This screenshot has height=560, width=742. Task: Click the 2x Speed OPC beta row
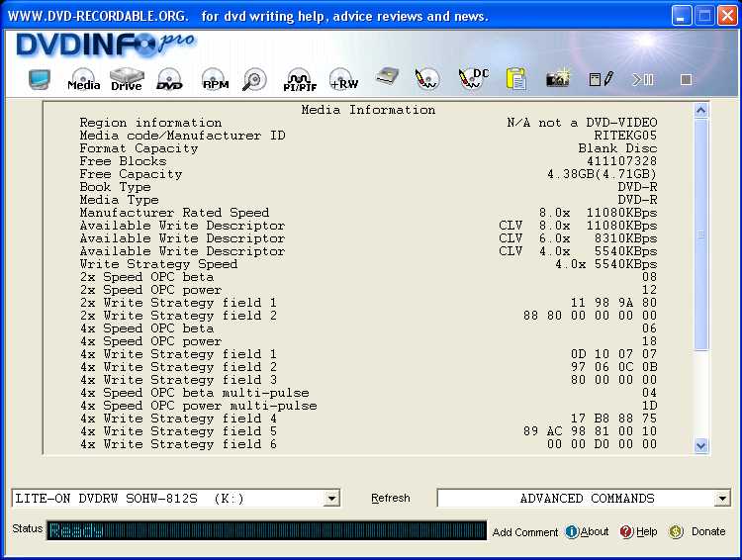[368, 277]
